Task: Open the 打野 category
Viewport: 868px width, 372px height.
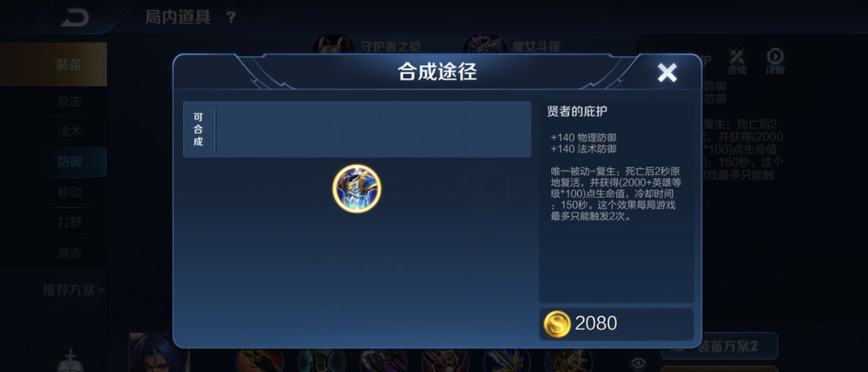Action: click(69, 223)
